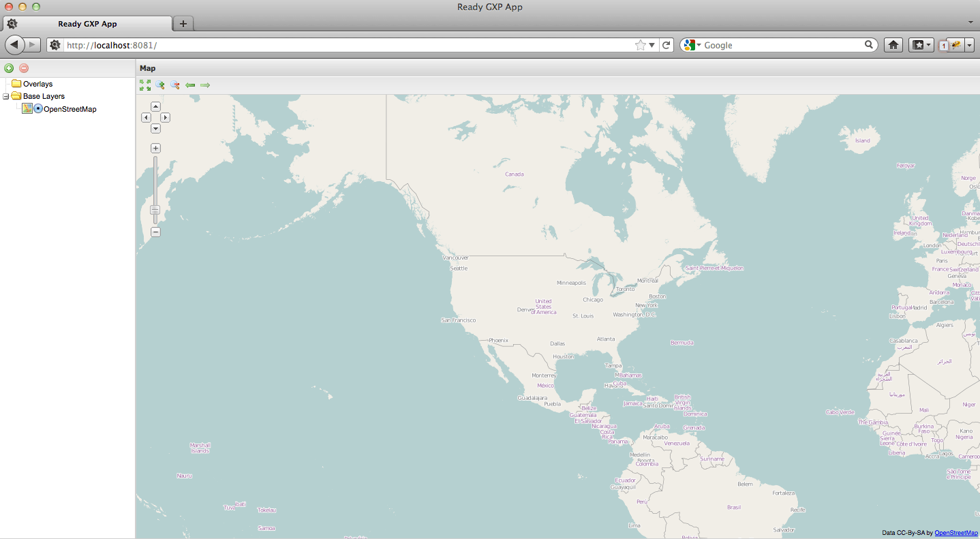Pan the map west with the left arrow

pos(146,117)
